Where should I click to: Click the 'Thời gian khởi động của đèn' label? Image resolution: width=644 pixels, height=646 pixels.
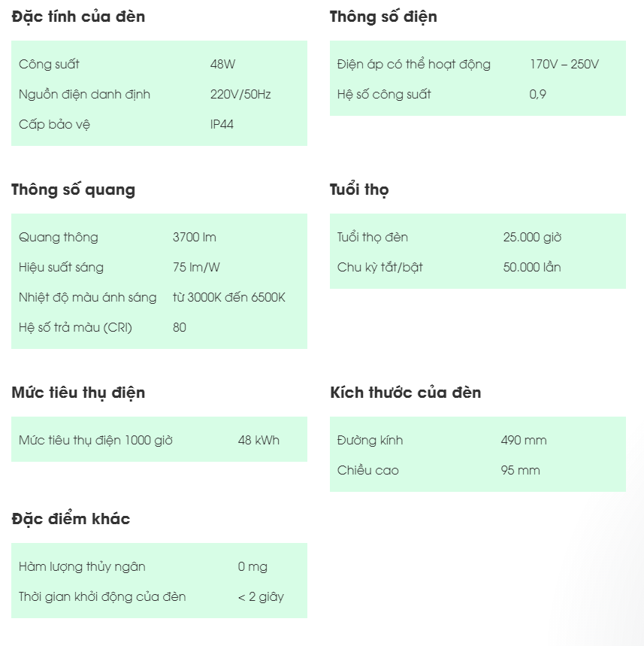[x=102, y=596]
